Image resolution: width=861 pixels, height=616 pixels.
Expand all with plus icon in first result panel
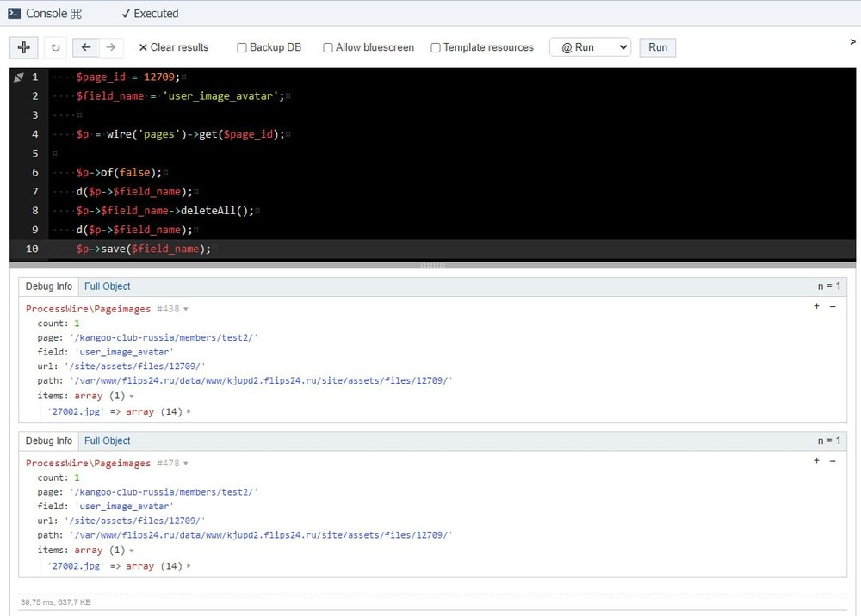[816, 306]
